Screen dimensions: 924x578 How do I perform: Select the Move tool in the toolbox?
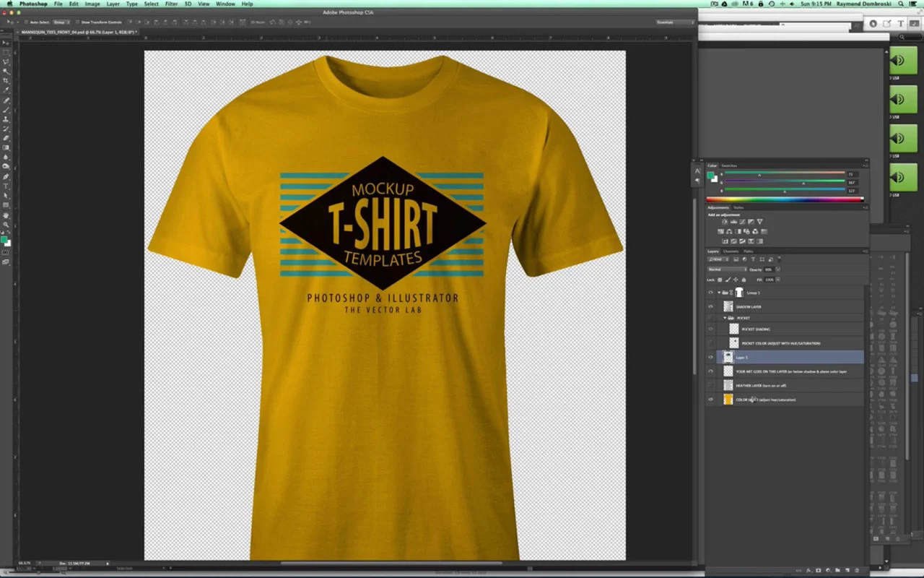[x=6, y=43]
